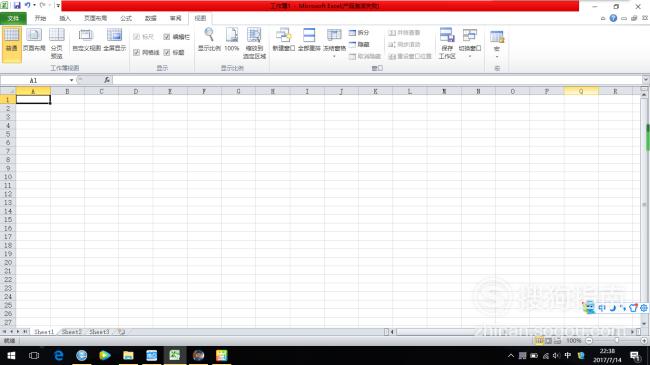This screenshot has height=365, width=650.
Task: Select the Normal (普通) workbook view button
Action: point(12,44)
